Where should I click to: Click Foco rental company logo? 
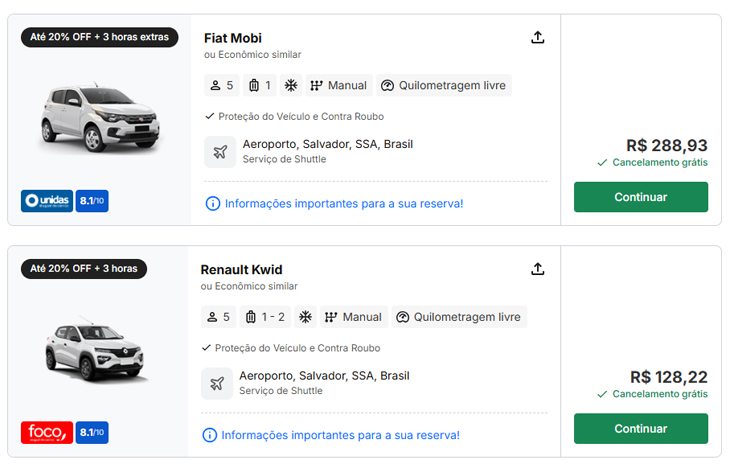coord(47,432)
